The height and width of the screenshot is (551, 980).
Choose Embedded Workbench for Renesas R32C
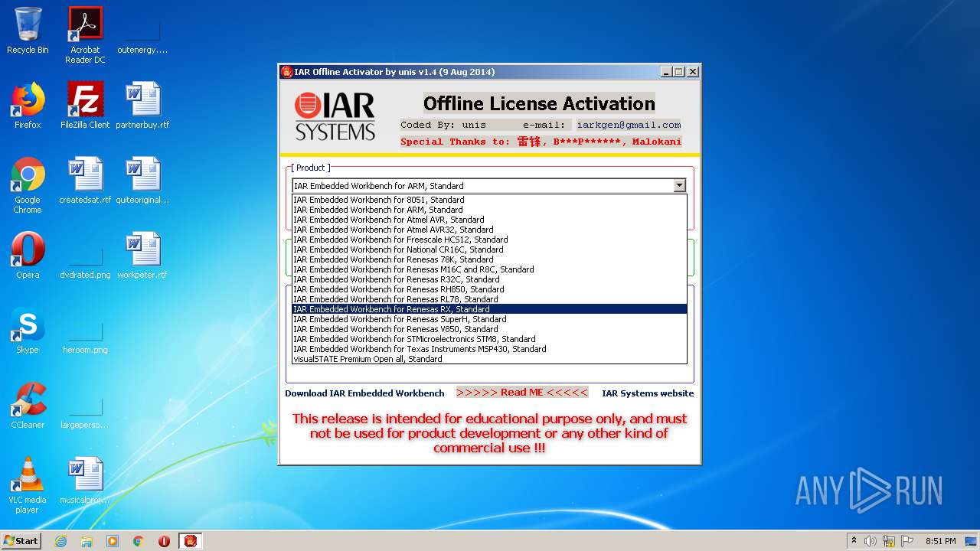point(489,279)
